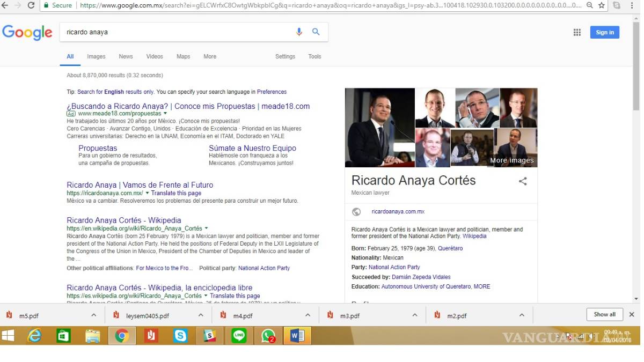
Task: Open 'Ricardo Anaya | Vamos de Frente al Futuro'
Action: [x=140, y=185]
